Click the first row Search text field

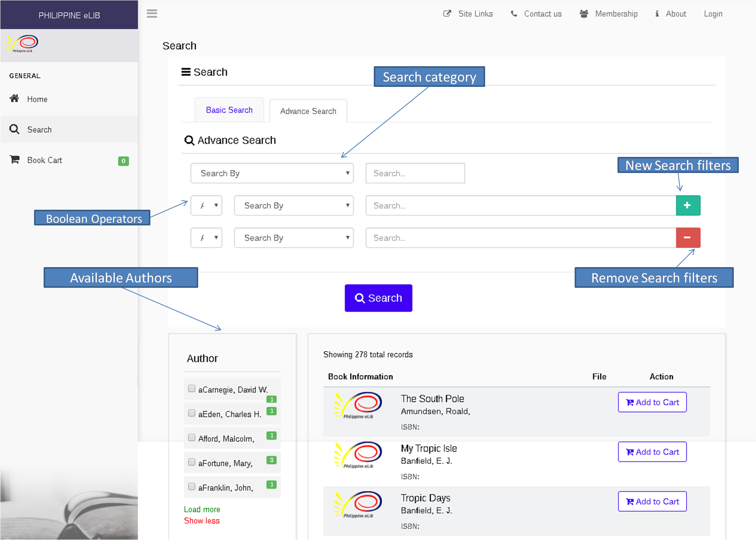[415, 173]
